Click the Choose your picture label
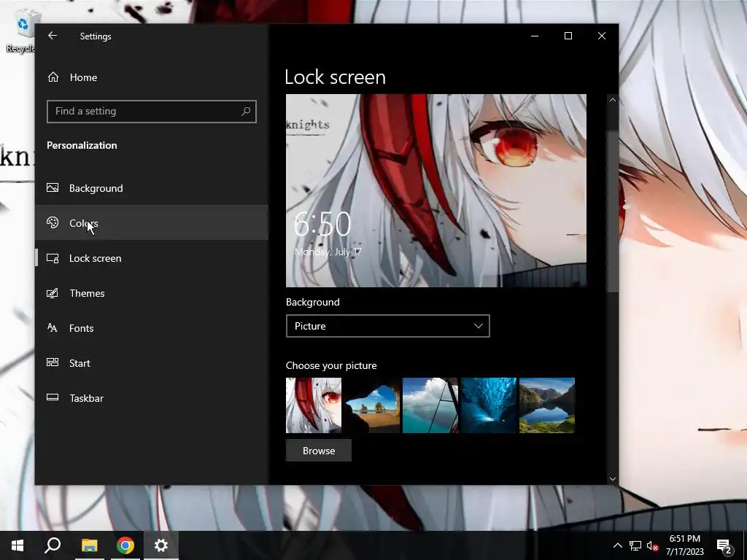The width and height of the screenshot is (747, 560). point(331,365)
